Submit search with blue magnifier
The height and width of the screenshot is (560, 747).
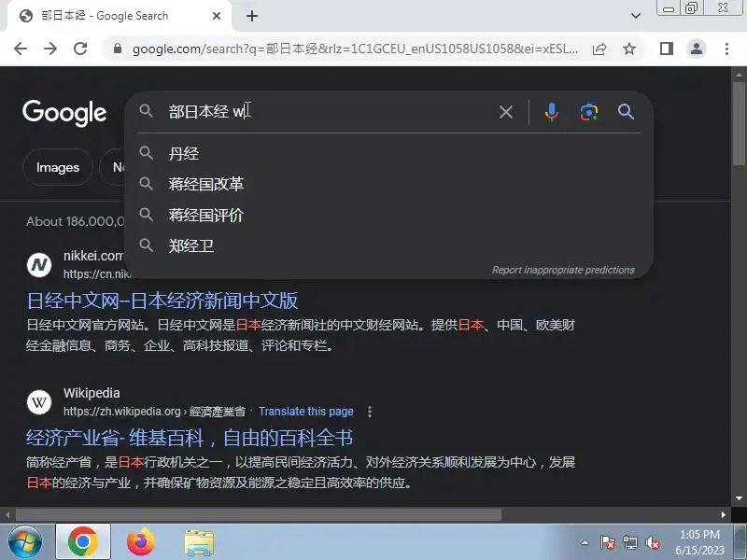coord(626,112)
